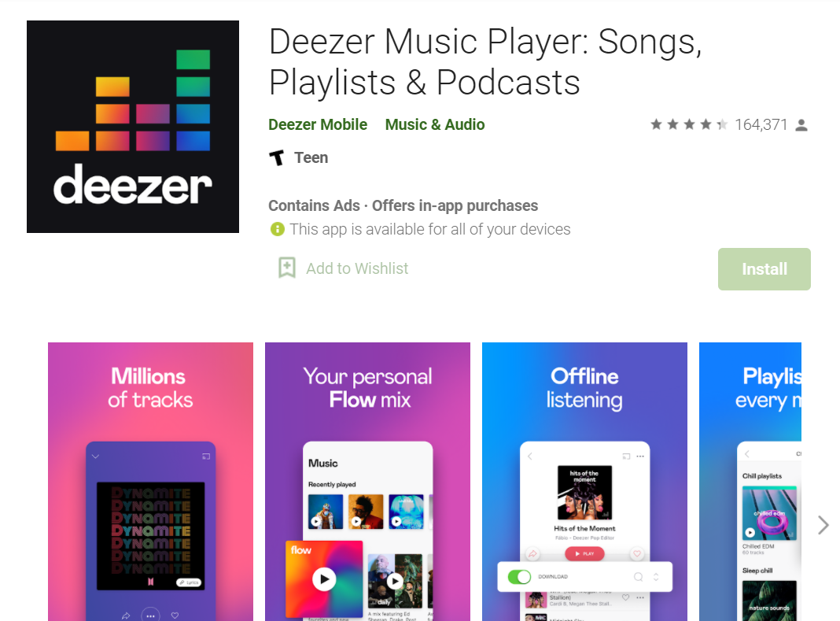Click the Add to Wishlist bookmark icon
Viewport: 840px width, 621px height.
click(286, 268)
